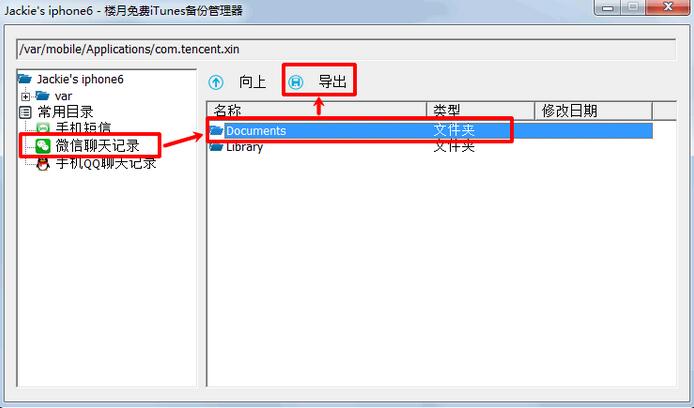The height and width of the screenshot is (408, 694).
Task: Click the path field showing com.tencent.xin
Action: pyautogui.click(x=346, y=49)
